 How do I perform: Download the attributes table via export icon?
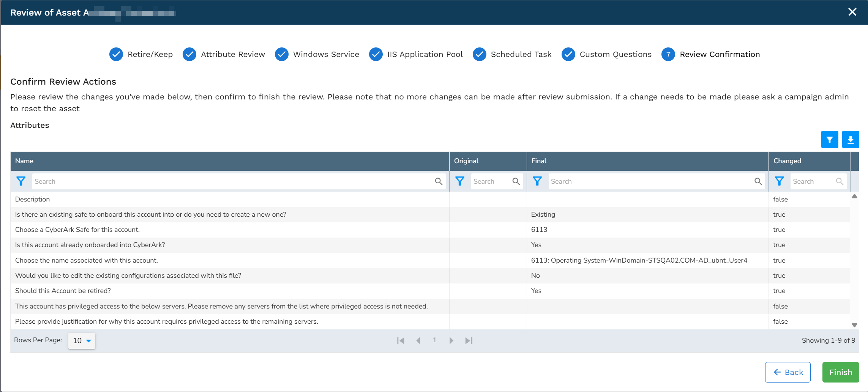851,139
